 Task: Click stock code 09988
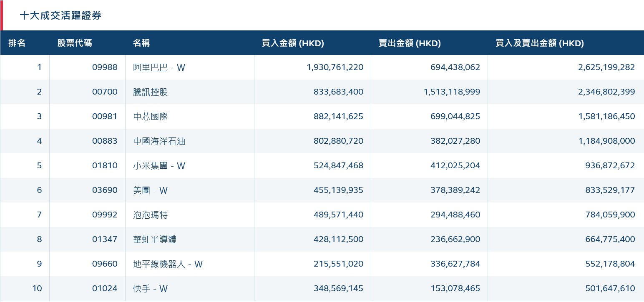pos(105,67)
